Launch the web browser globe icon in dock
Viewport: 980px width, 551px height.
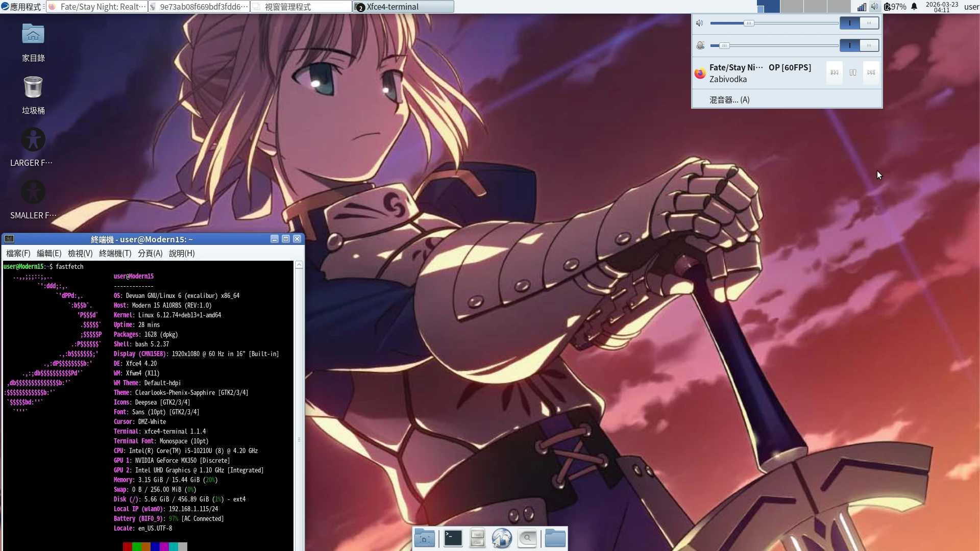point(502,538)
